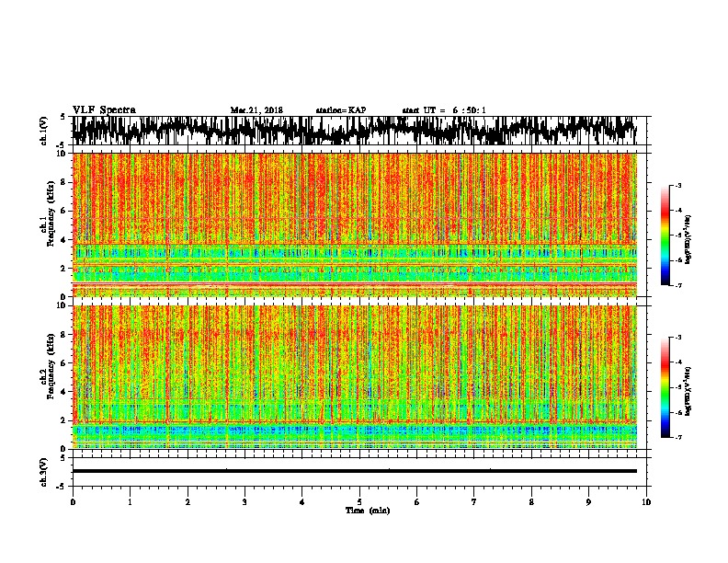The height and width of the screenshot is (563, 728).
Task: Click inside the ch.1 spectrogram panel
Action: pos(355,224)
